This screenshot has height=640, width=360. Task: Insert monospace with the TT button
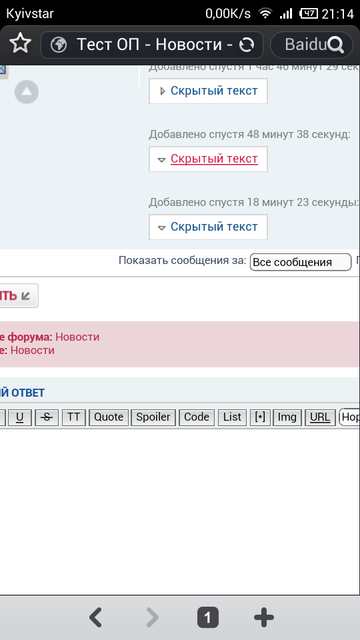[x=73, y=417]
